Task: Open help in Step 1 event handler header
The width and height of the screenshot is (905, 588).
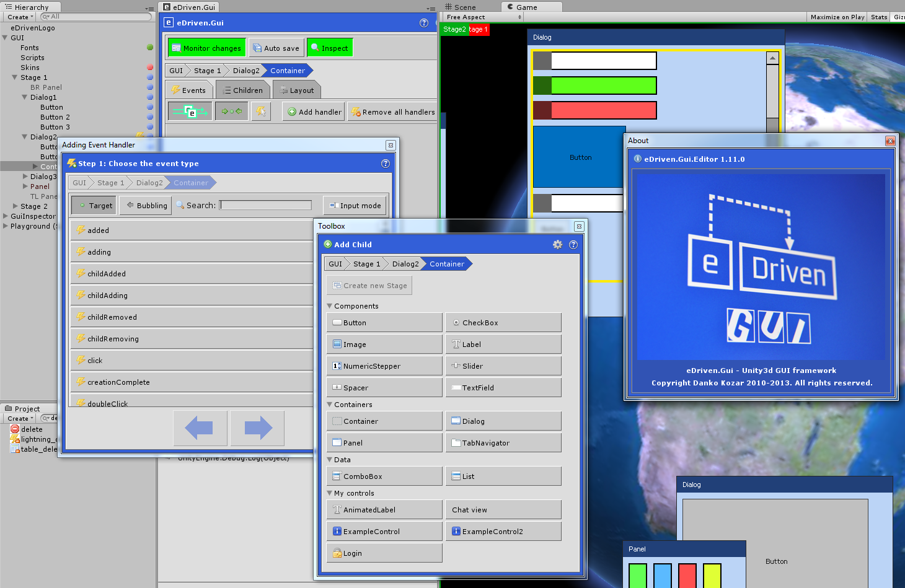Action: pyautogui.click(x=386, y=164)
